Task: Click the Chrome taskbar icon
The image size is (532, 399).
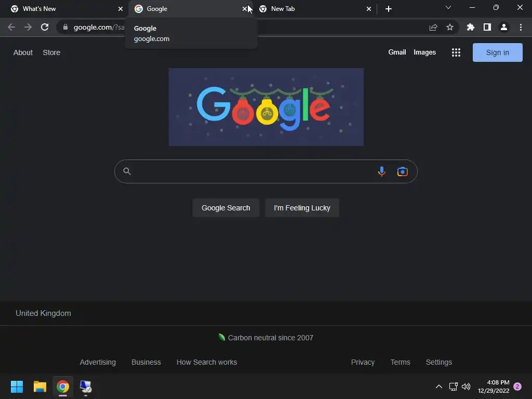Action: [63, 387]
